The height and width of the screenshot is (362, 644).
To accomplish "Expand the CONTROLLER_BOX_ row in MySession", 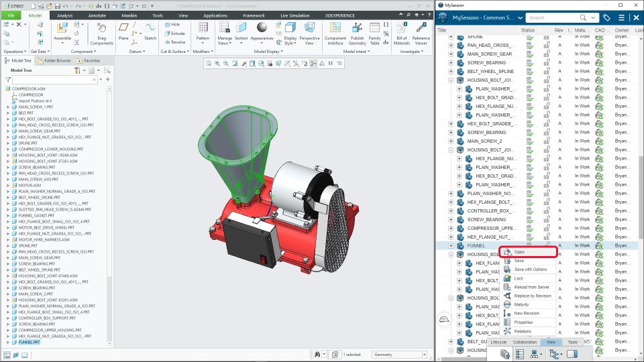I will coord(451,211).
